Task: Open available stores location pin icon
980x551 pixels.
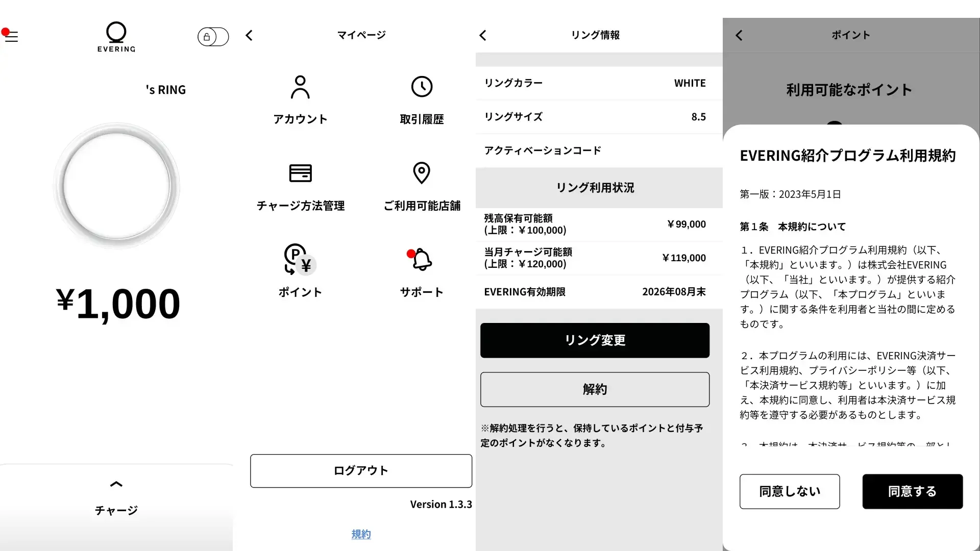Action: (422, 173)
